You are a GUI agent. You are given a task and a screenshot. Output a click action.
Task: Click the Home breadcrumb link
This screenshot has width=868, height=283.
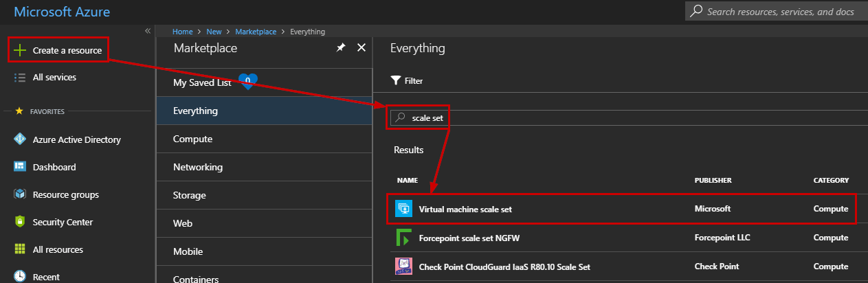[x=182, y=32]
